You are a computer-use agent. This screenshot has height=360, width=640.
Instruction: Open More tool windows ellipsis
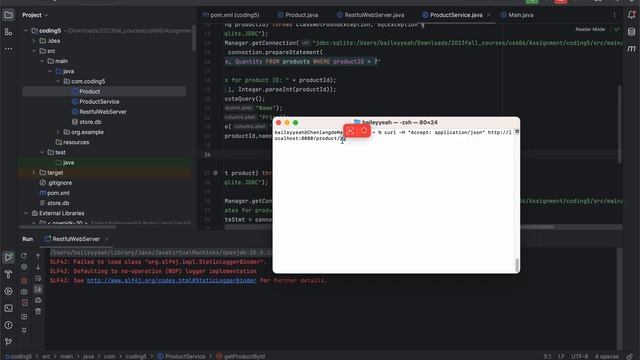click(x=8, y=49)
